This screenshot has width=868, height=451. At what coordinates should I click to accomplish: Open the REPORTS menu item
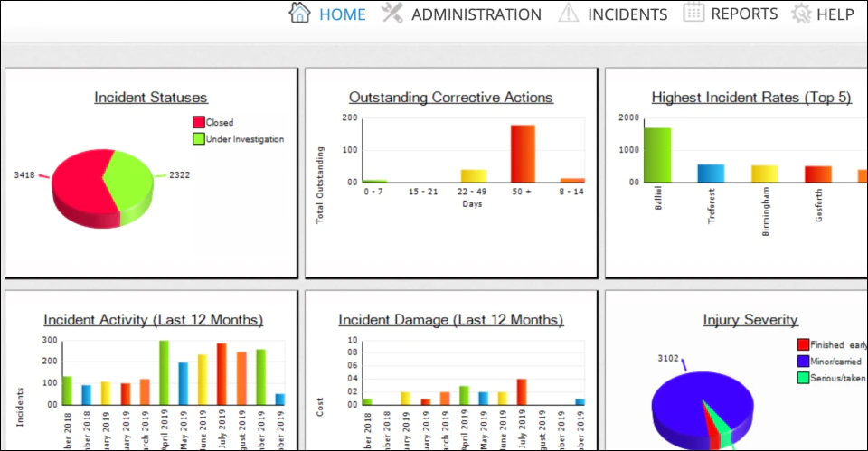click(744, 14)
